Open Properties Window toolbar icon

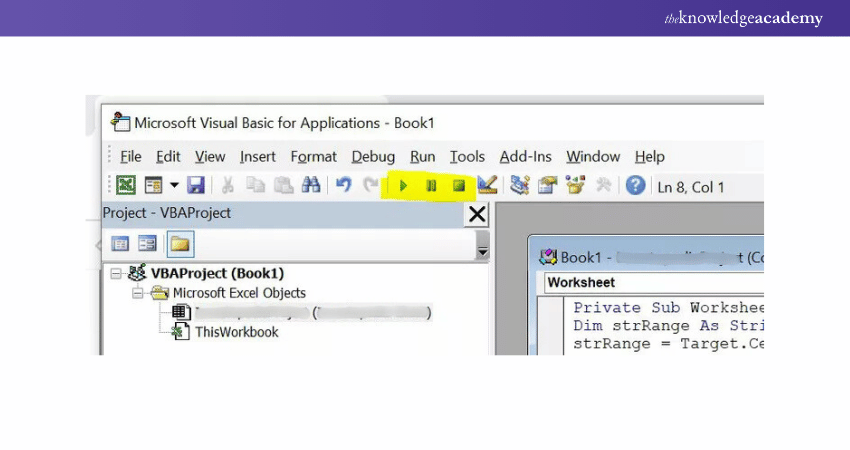[548, 185]
